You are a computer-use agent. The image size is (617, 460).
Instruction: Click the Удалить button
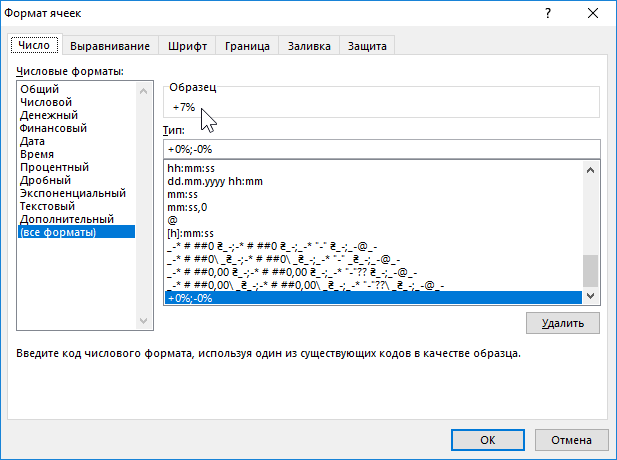coord(563,323)
